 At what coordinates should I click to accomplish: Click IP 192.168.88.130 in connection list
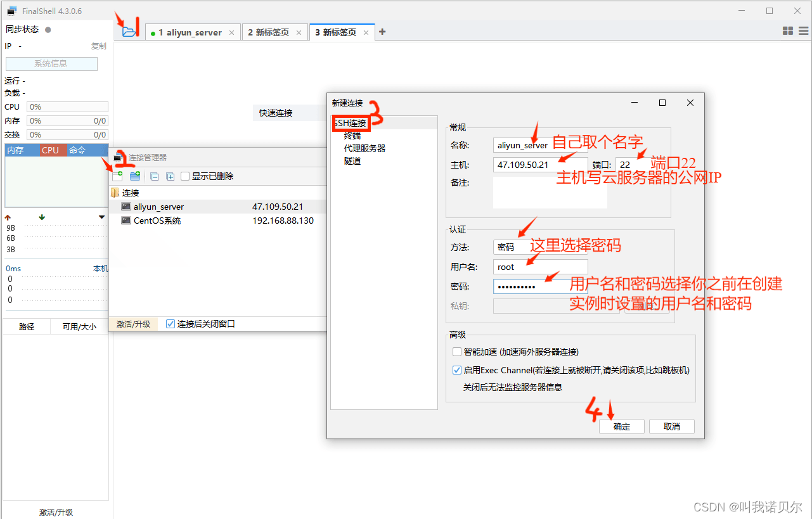(x=283, y=221)
